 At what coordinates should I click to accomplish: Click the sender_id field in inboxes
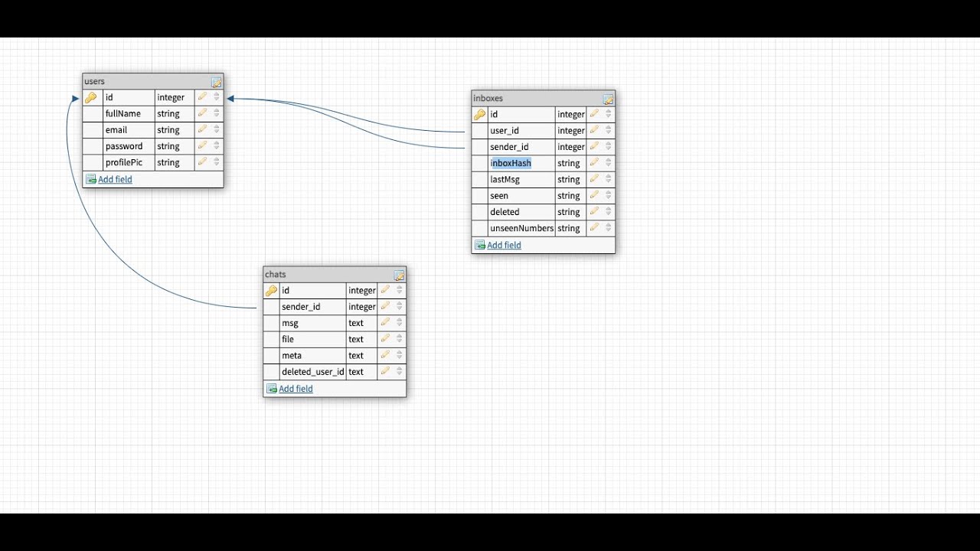coord(509,147)
